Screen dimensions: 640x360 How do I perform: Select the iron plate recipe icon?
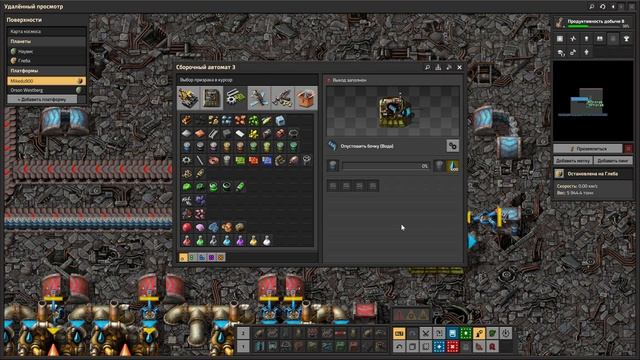point(187,133)
